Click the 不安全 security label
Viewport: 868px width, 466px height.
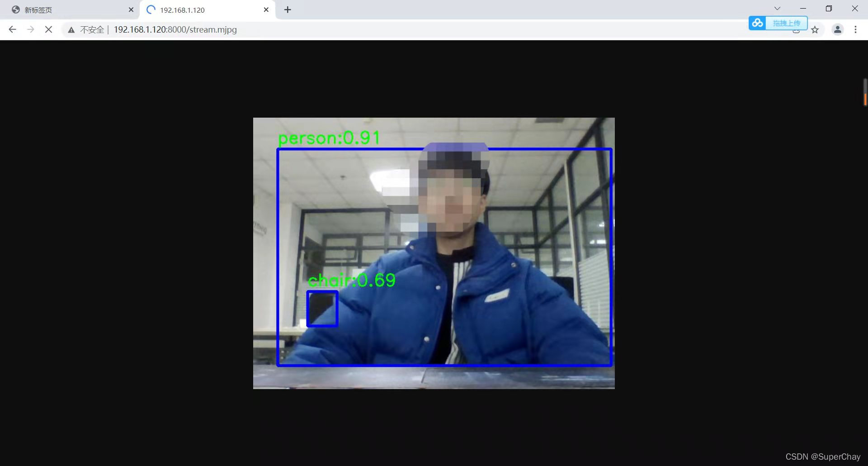point(92,30)
